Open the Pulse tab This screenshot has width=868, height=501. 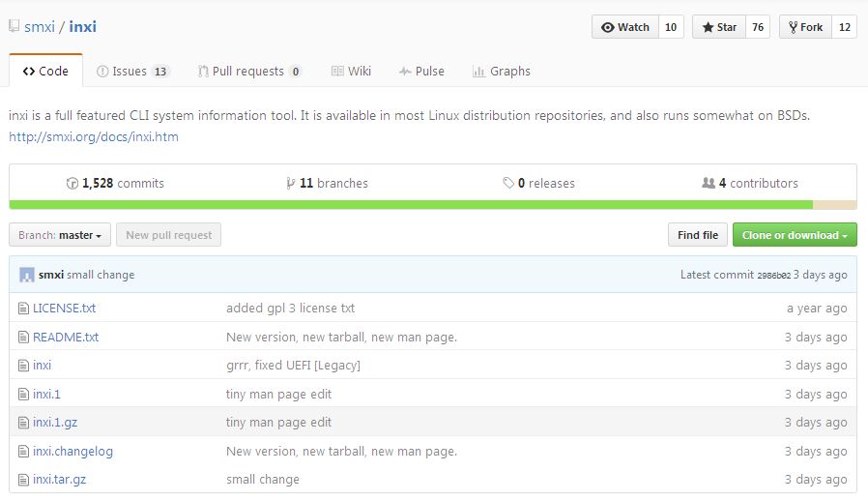[x=421, y=71]
